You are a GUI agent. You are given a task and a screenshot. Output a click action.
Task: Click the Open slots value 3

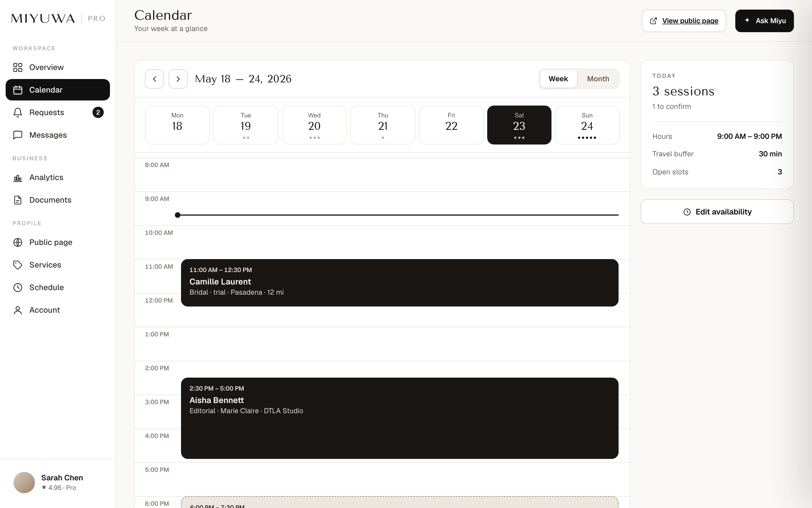780,172
